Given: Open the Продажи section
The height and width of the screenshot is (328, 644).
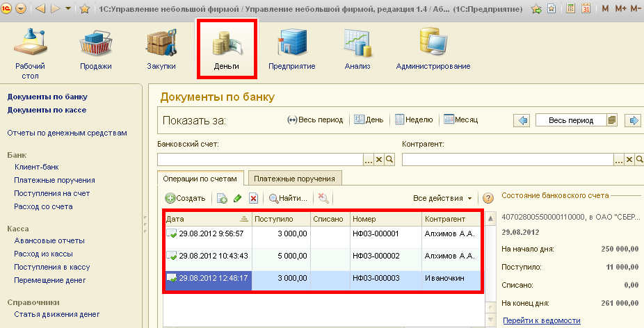Looking at the screenshot, I should point(96,49).
